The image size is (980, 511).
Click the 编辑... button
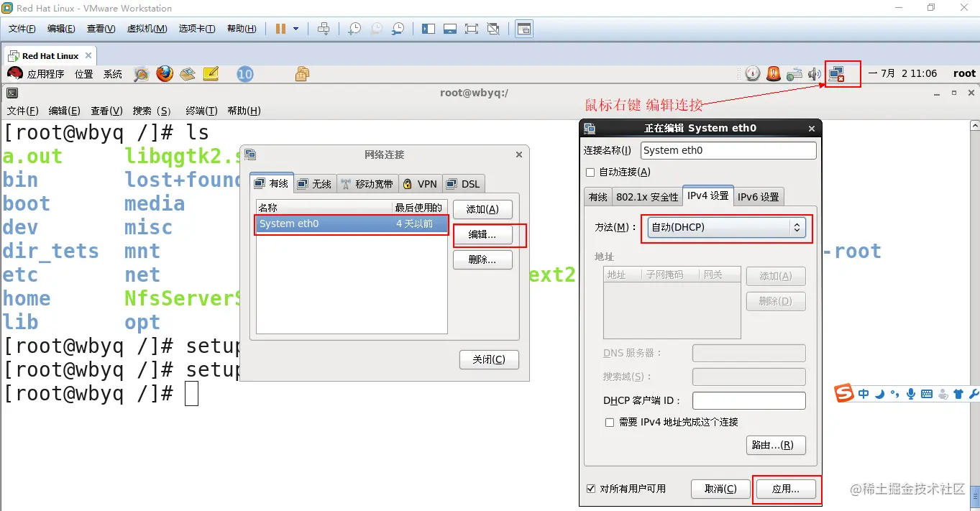tap(482, 235)
